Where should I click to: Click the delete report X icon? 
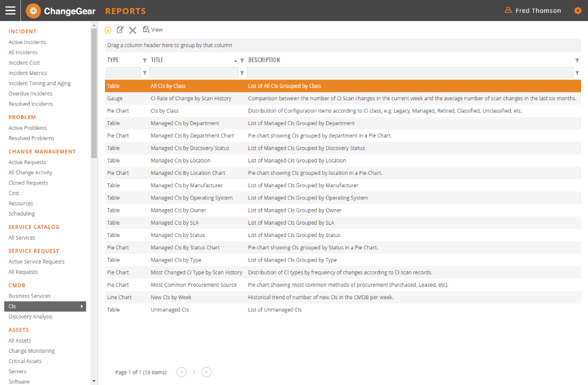(133, 31)
